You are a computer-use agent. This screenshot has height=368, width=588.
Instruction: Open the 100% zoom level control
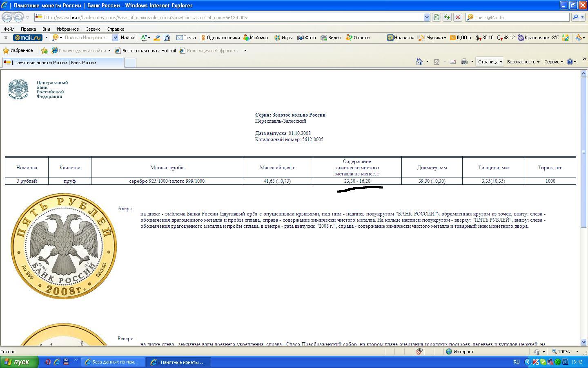[x=565, y=352]
